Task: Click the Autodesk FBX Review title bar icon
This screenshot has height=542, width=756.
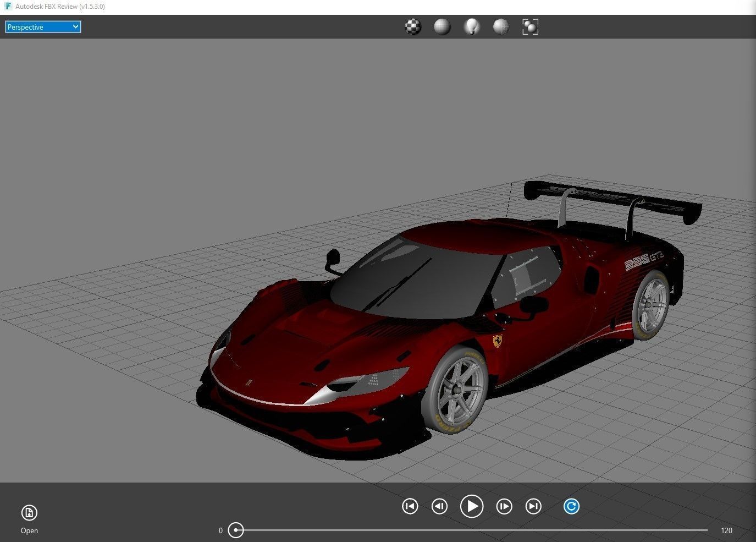Action: click(x=7, y=6)
